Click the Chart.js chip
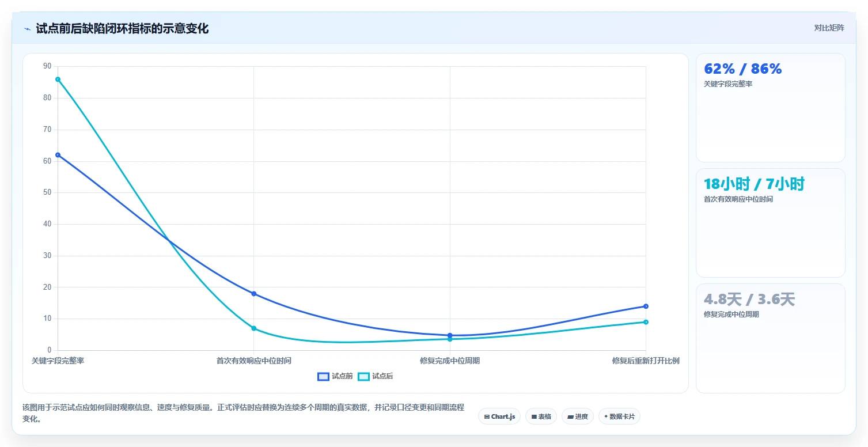Screen dimensions: 868x447 [x=499, y=416]
